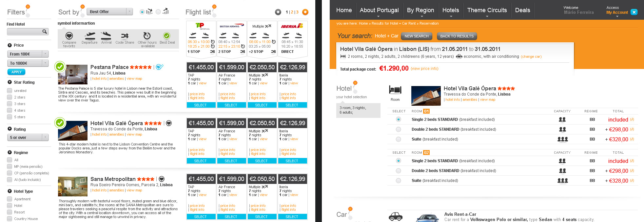644x222 pixels.
Task: Click the Other hours available clock icon
Action: 147,35
